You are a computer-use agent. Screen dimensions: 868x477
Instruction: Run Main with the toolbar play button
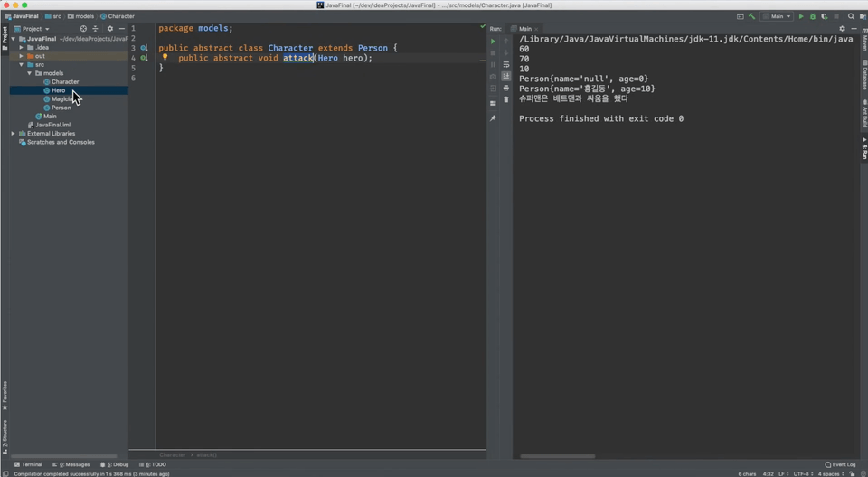pyautogui.click(x=800, y=16)
